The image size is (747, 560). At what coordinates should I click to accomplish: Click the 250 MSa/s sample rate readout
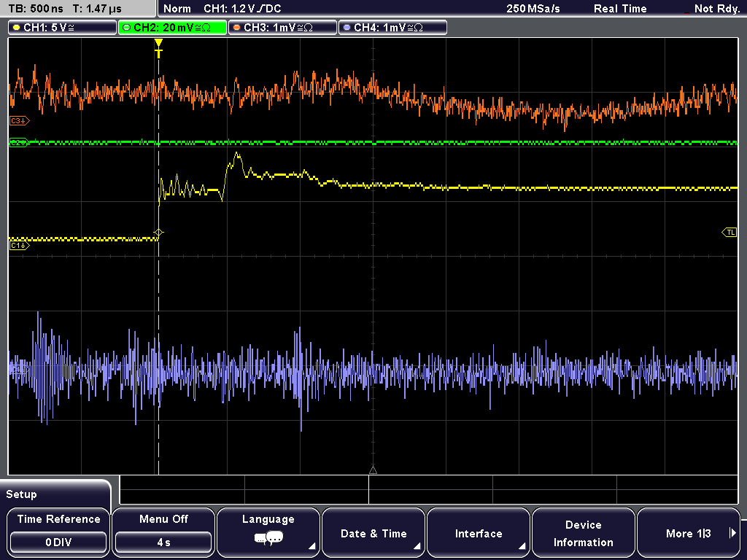533,9
